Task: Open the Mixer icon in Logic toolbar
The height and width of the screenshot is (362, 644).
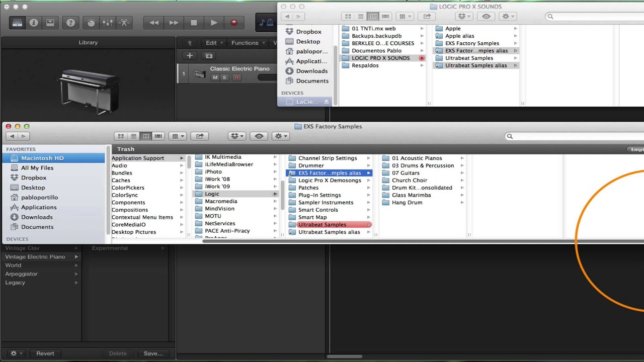Action: coord(108,23)
